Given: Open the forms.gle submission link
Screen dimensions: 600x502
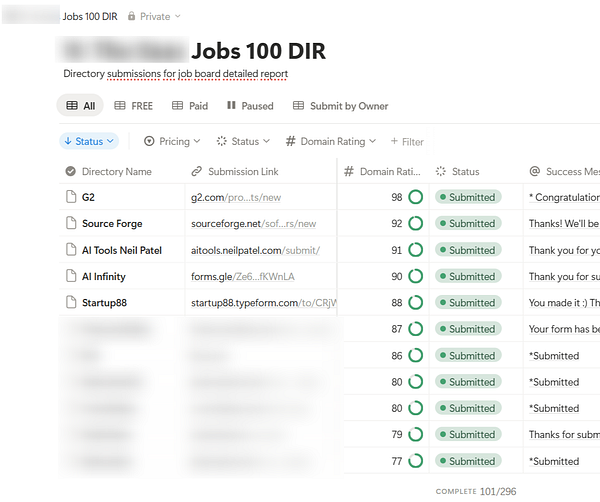Looking at the screenshot, I should coord(243,277).
